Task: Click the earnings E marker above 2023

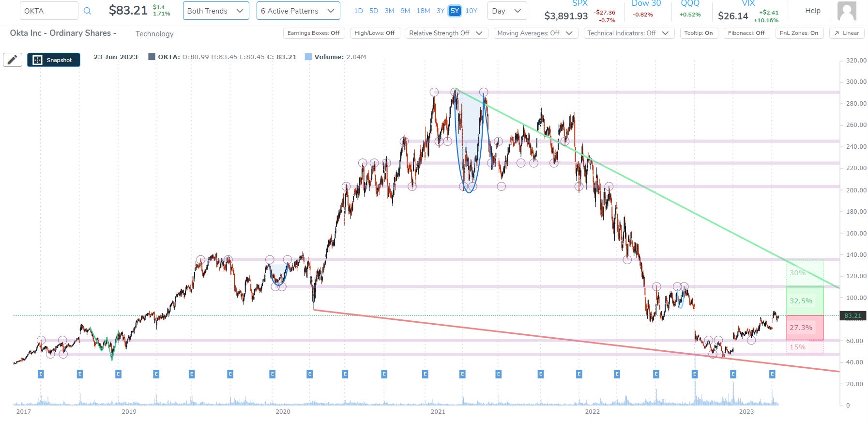Action: (x=733, y=374)
